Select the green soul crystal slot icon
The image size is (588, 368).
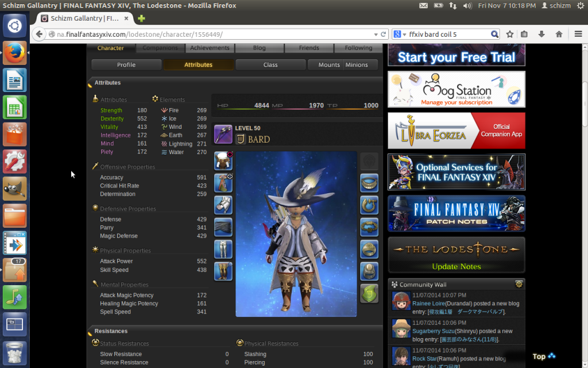(x=369, y=294)
